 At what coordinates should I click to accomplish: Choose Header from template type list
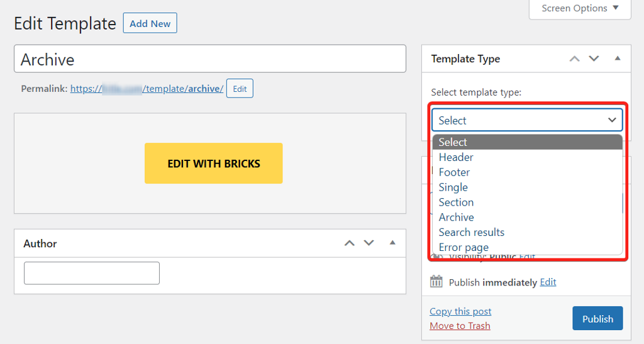[456, 157]
